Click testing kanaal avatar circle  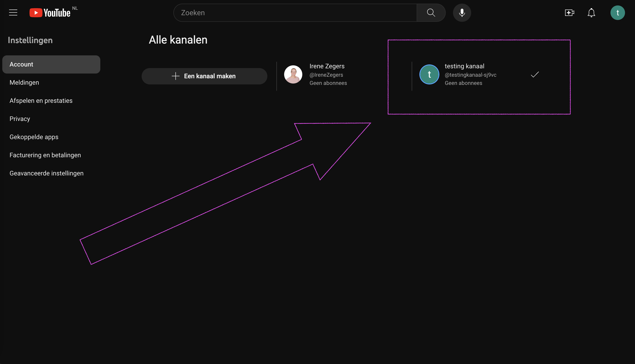[x=429, y=74]
